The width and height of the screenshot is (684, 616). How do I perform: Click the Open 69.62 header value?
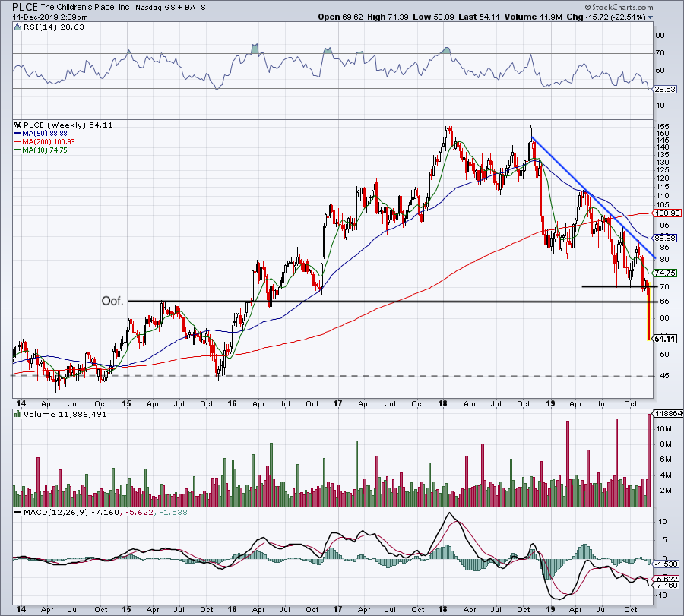pos(340,17)
